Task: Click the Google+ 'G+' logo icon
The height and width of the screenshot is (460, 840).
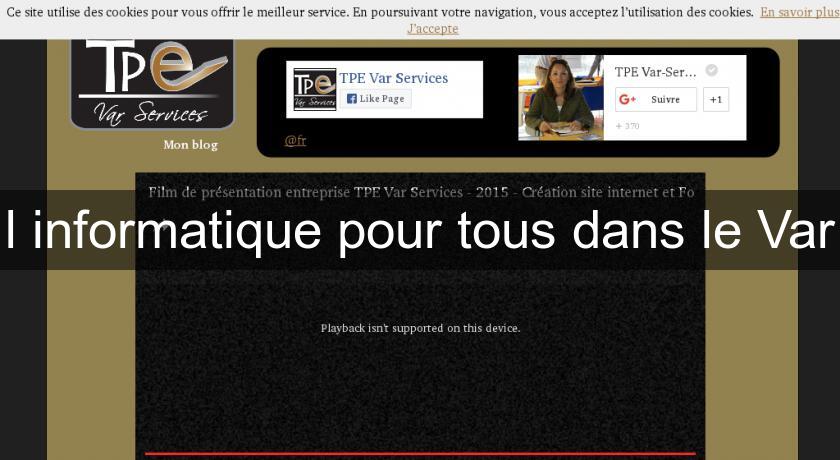Action: 627,99
